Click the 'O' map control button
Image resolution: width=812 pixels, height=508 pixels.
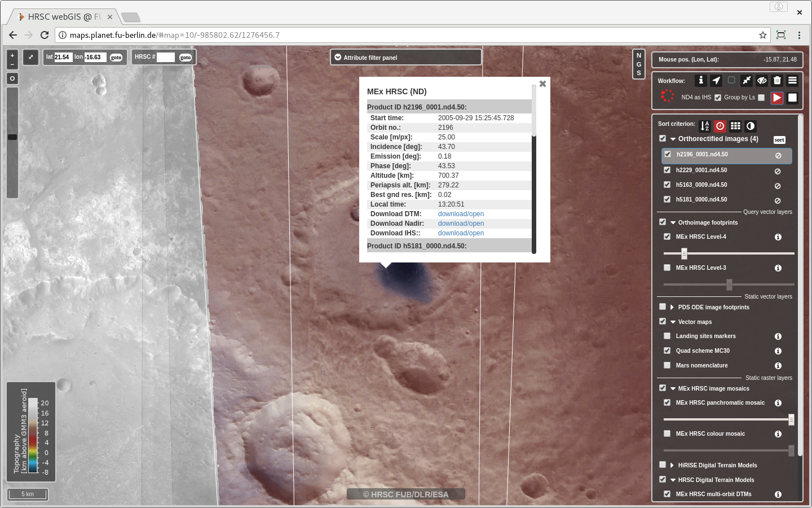pyautogui.click(x=12, y=78)
